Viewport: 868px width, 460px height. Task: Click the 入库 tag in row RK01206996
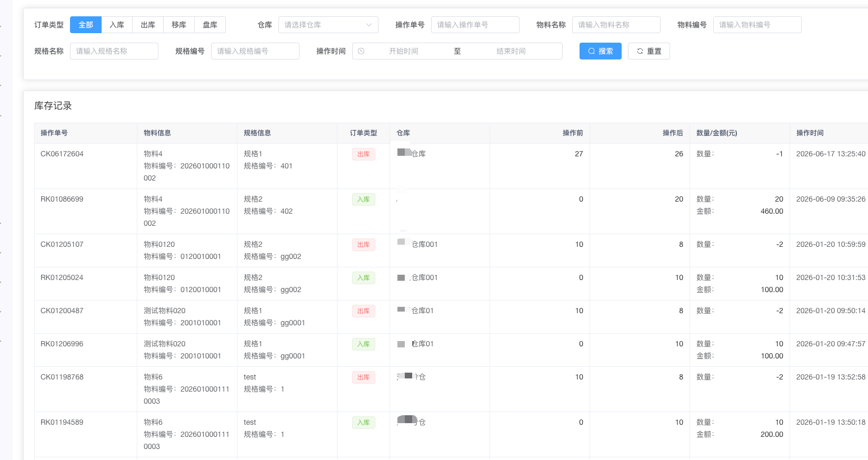click(x=364, y=344)
